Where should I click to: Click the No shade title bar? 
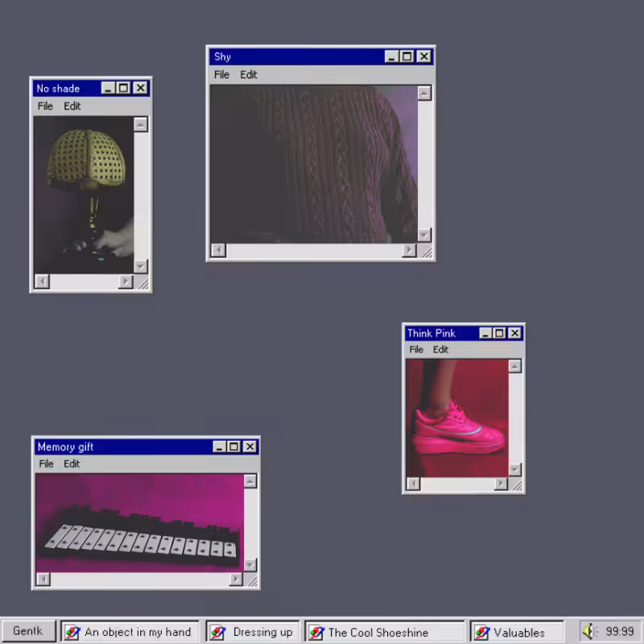91,89
